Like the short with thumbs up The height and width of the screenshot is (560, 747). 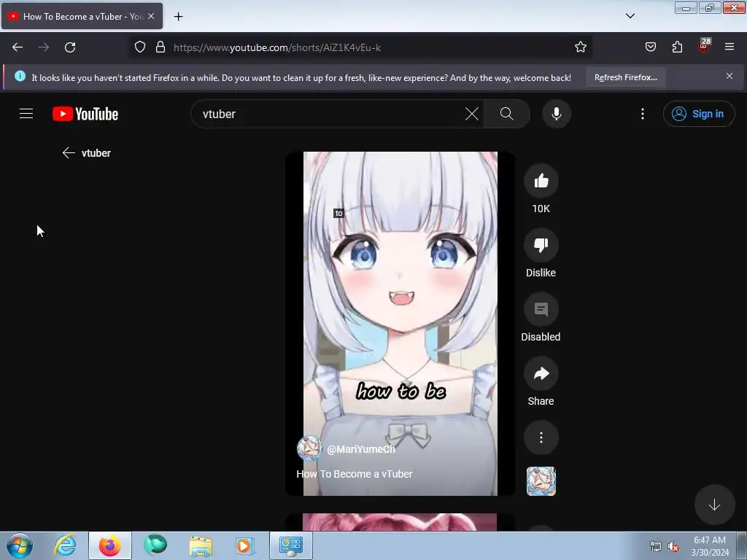click(x=541, y=181)
